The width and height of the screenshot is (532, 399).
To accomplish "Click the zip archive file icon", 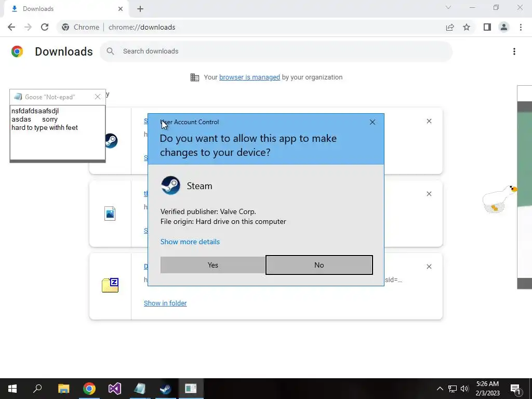I will coord(110,285).
